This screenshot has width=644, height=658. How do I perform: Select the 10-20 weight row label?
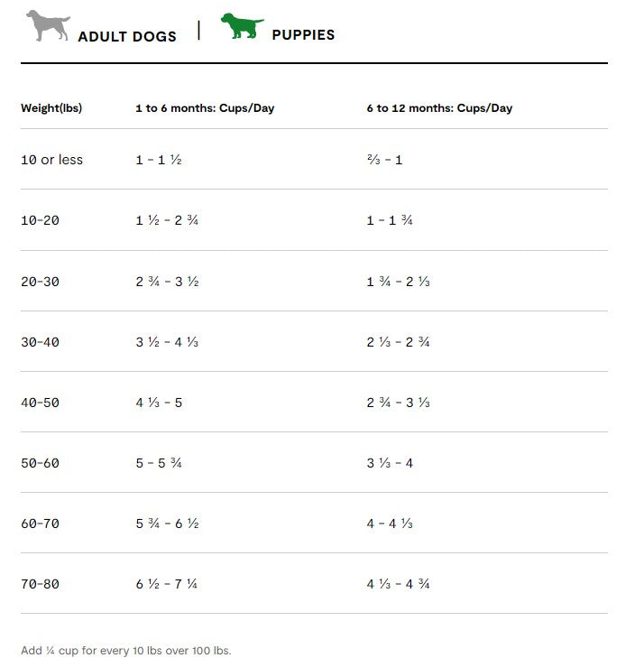tap(40, 220)
